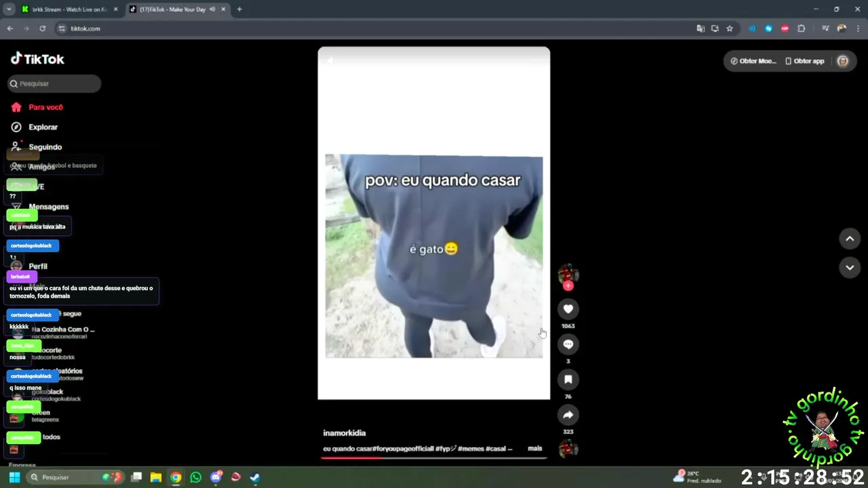Open the media control icon in Chrome toolbar
This screenshot has width=868, height=488.
825,28
